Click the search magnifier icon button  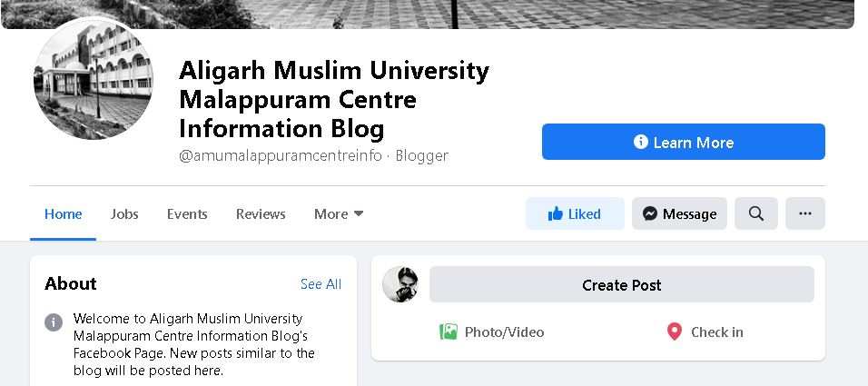[x=755, y=213]
